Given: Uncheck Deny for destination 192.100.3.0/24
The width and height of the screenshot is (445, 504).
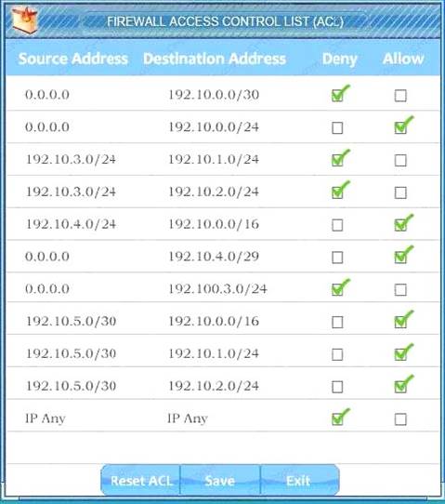Looking at the screenshot, I should click(x=337, y=289).
